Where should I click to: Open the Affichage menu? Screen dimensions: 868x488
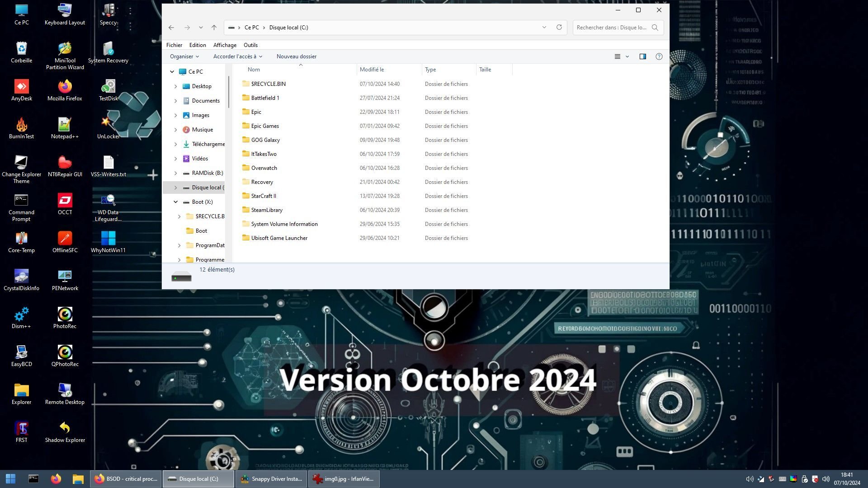pyautogui.click(x=225, y=45)
